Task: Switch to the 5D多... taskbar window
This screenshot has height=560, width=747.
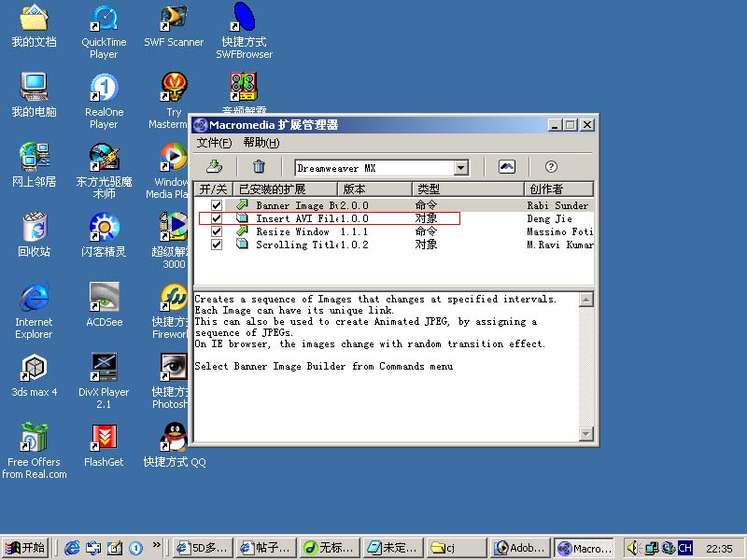Action: (204, 548)
